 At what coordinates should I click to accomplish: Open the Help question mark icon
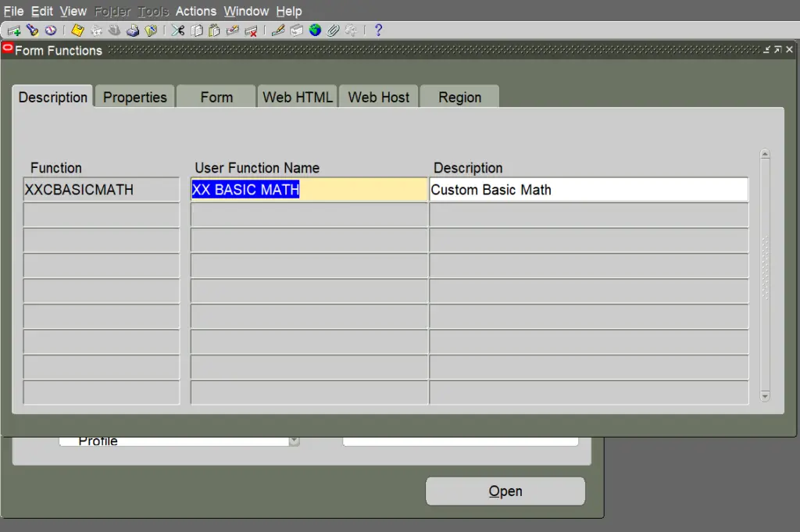coord(378,30)
